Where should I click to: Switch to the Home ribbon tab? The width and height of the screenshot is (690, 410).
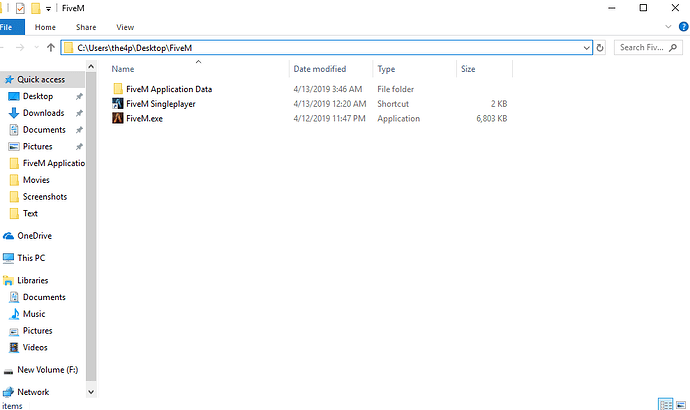point(45,27)
